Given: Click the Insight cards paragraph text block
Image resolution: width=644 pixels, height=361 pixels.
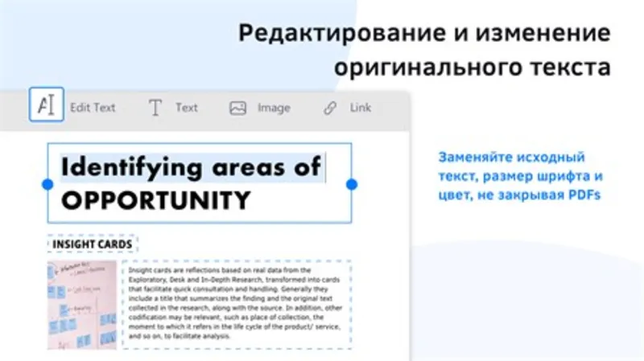Looking at the screenshot, I should point(237,304).
